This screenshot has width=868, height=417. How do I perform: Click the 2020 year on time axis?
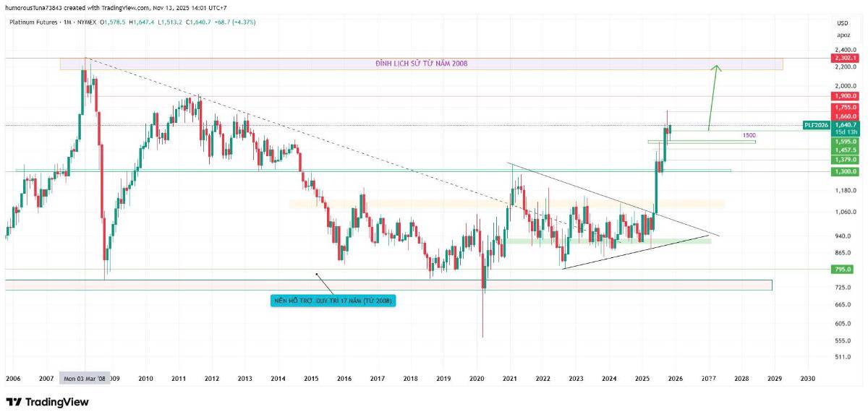pos(476,378)
